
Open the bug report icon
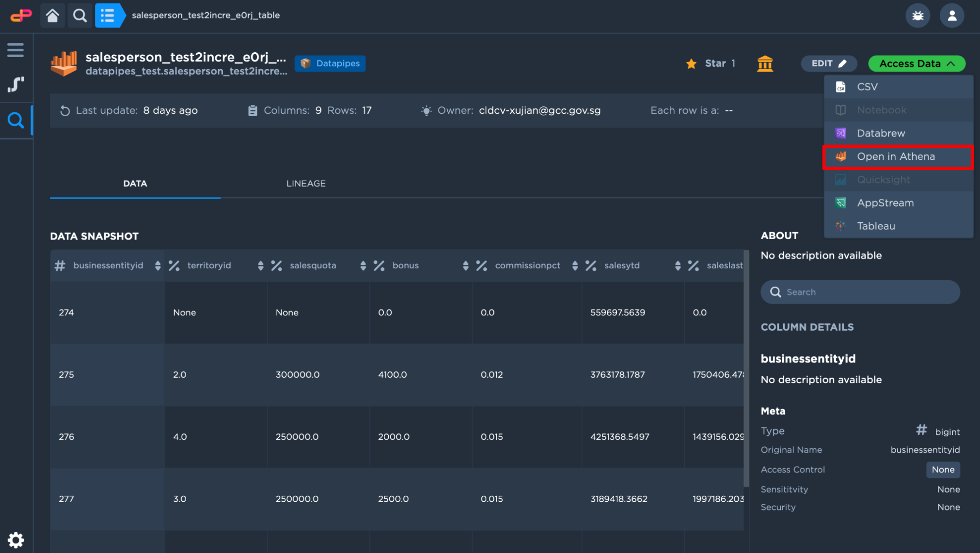click(917, 15)
